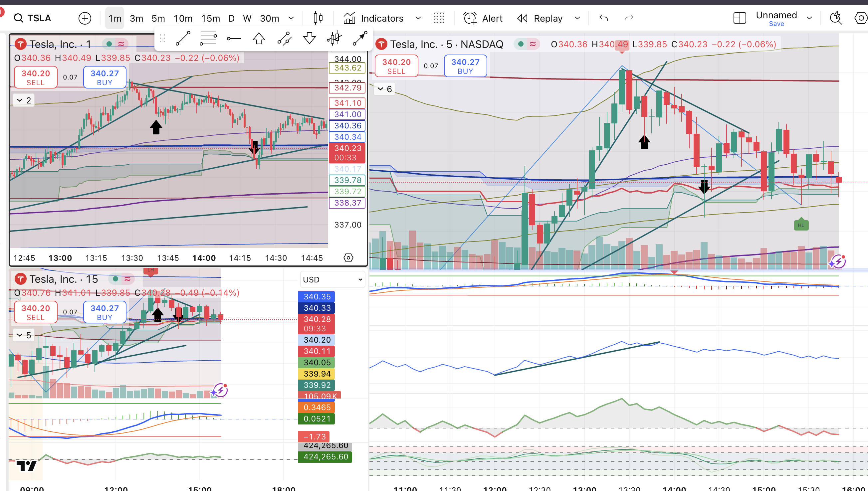Click the SELL 340.20 button on 5m chart
The height and width of the screenshot is (491, 868).
396,66
